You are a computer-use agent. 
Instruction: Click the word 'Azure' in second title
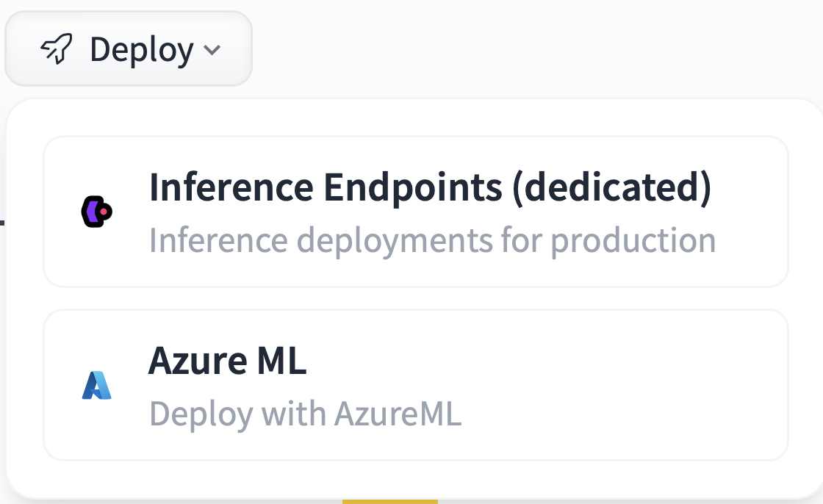pyautogui.click(x=198, y=361)
